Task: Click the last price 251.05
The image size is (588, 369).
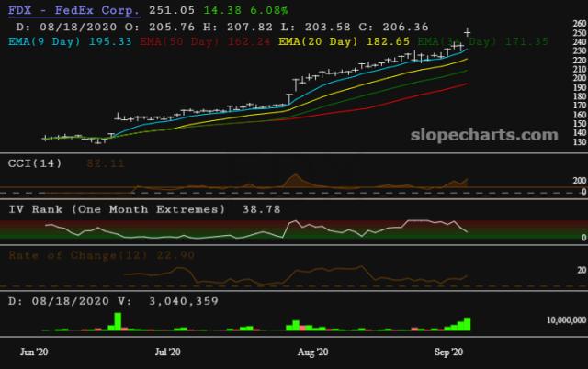Action: (172, 10)
